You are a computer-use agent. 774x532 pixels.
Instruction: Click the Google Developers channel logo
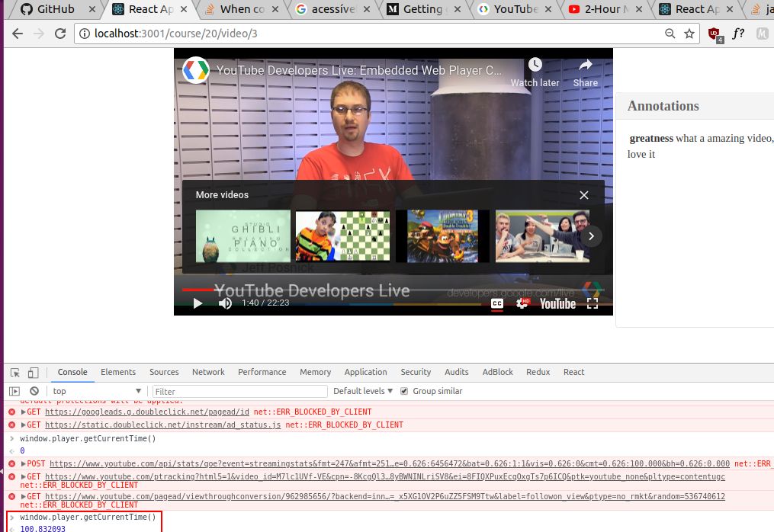coord(196,70)
